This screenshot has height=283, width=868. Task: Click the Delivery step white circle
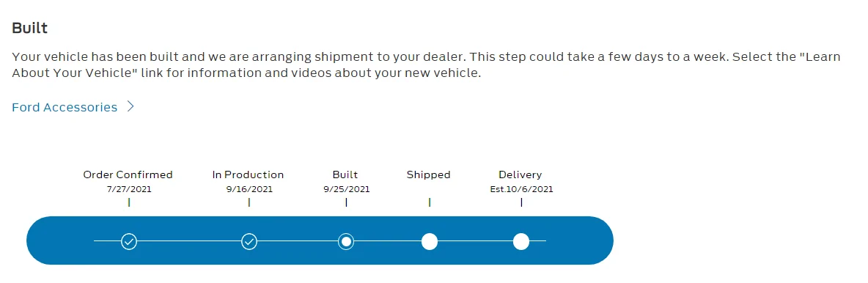521,241
